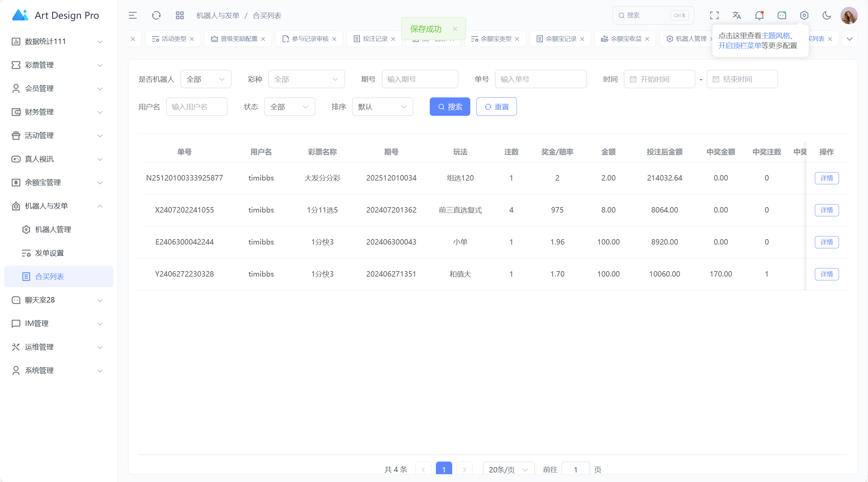Click the 主题风格 link in tooltip
This screenshot has height=482, width=868.
(x=775, y=36)
